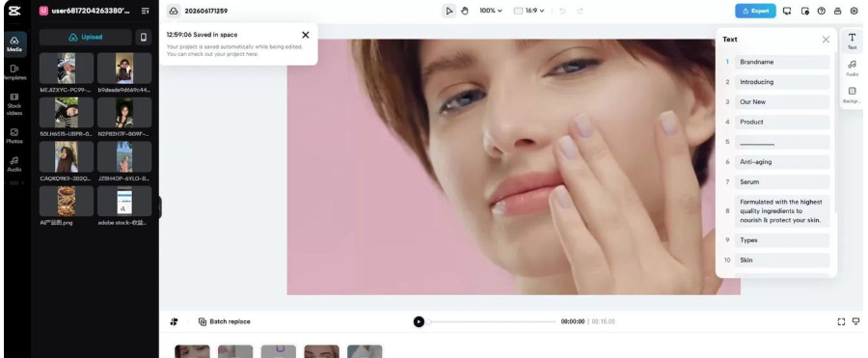The image size is (868, 358).
Task: Switch to the Audio tool tab on right
Action: point(852,68)
